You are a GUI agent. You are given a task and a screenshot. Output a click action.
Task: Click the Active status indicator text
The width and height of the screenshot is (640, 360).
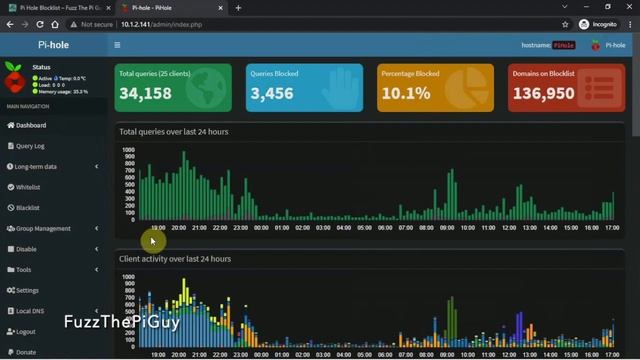45,78
